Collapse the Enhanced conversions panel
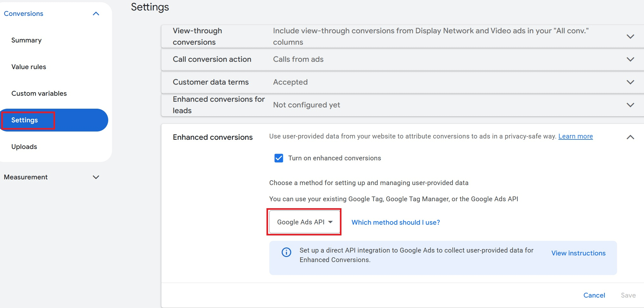 tap(630, 137)
